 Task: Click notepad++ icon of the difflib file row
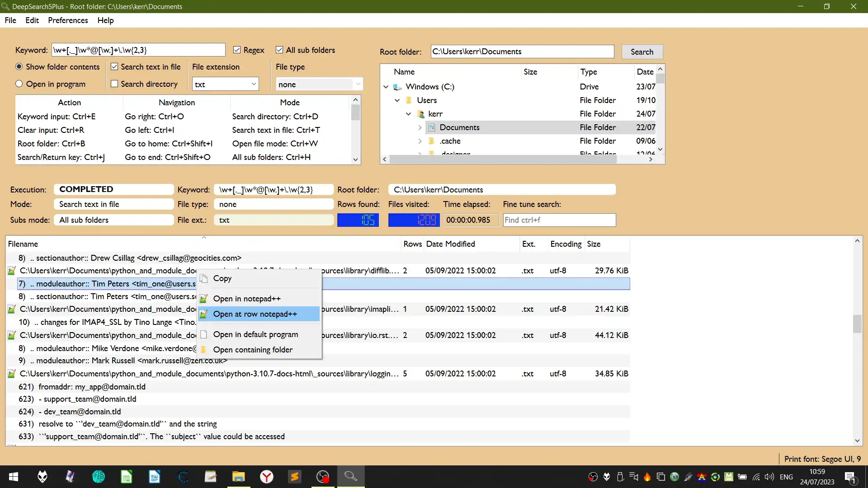point(12,271)
